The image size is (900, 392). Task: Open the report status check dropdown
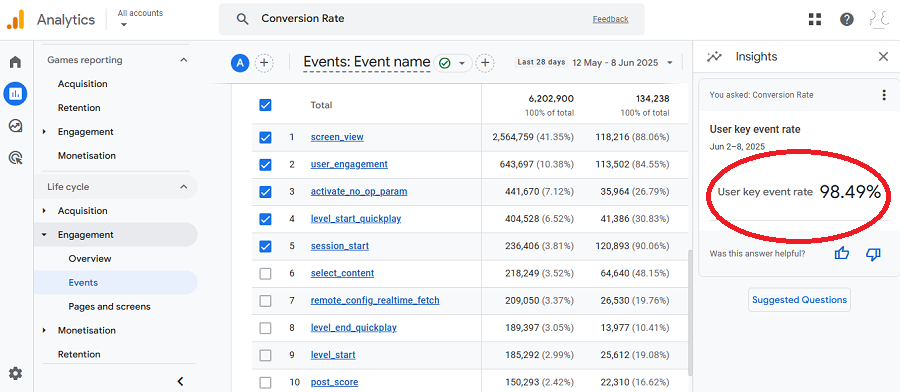coord(453,63)
